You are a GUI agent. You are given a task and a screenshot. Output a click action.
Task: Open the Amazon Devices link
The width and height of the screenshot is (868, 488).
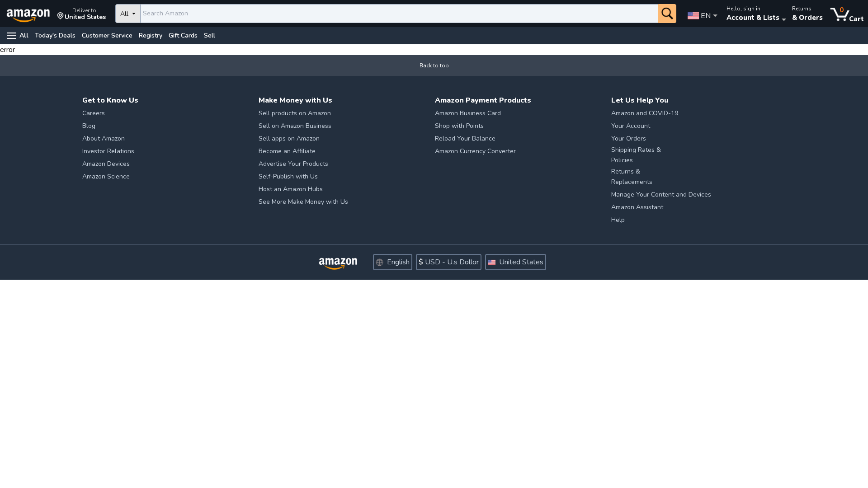click(x=106, y=164)
